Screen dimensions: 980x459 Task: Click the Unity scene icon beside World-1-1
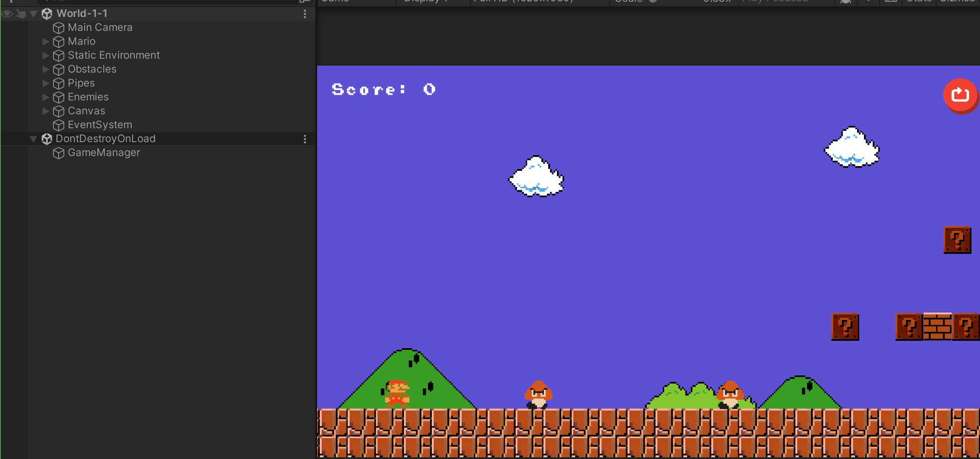click(47, 14)
